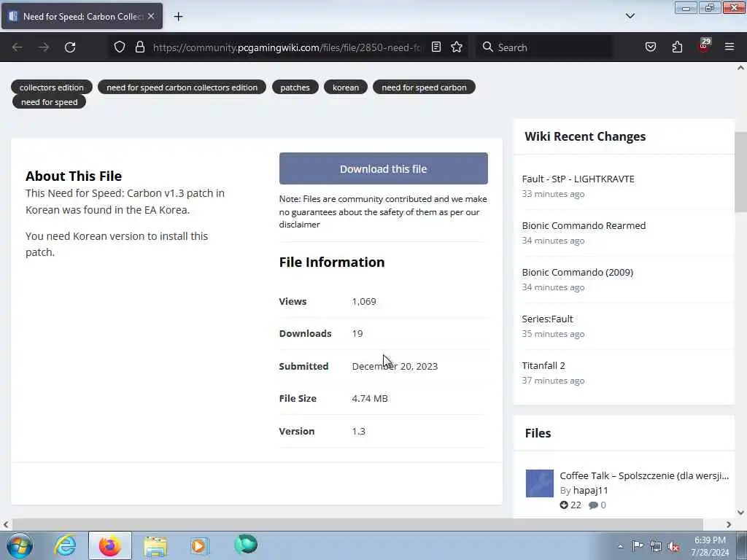
Task: Open the Pocket save icon
Action: tap(650, 47)
